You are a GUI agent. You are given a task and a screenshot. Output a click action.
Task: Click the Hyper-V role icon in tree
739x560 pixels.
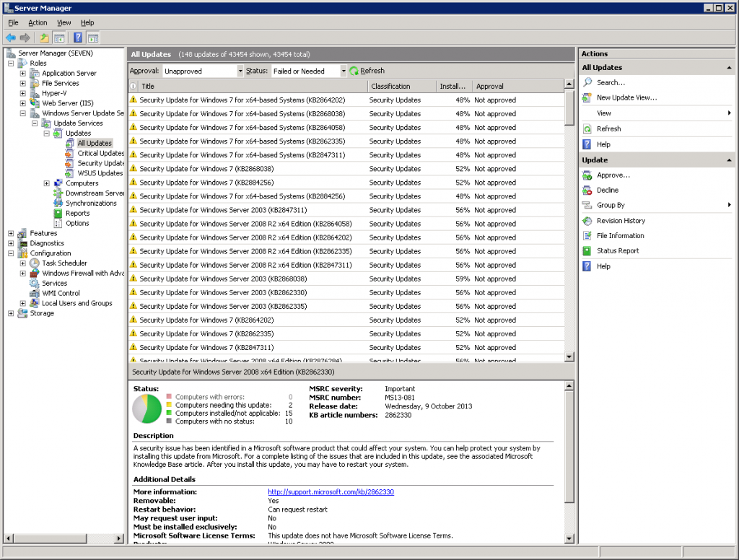(35, 93)
